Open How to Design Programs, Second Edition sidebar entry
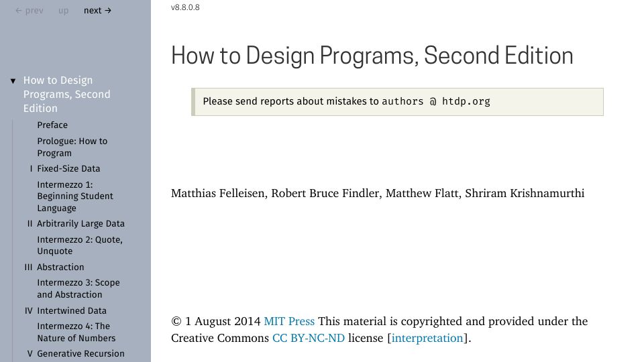Screen dimensions: 644x362 click(x=66, y=94)
